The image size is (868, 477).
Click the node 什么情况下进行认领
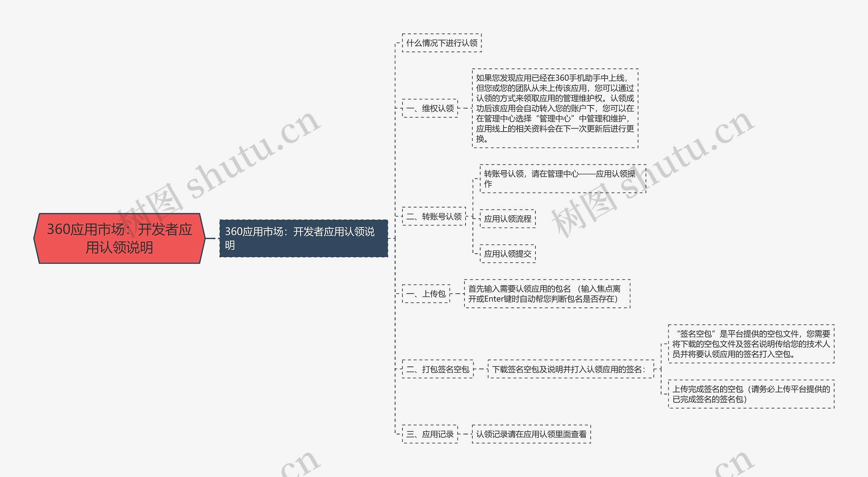[x=442, y=43]
